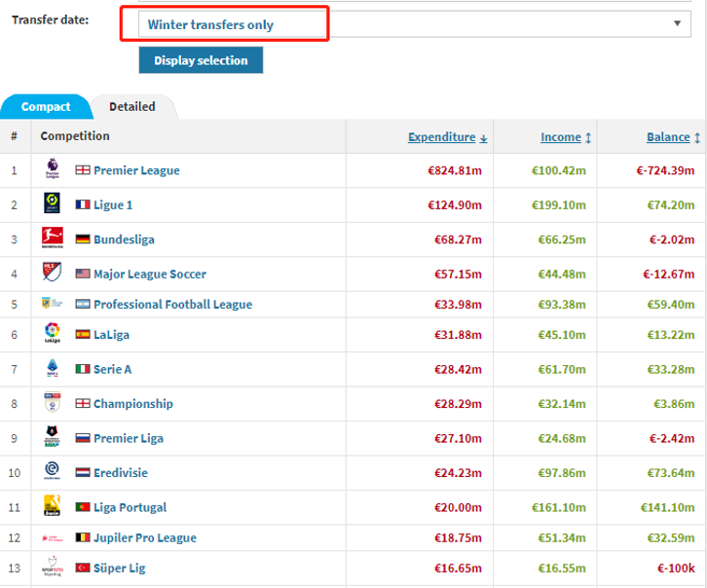Open the Süper Lig link

[x=120, y=569]
